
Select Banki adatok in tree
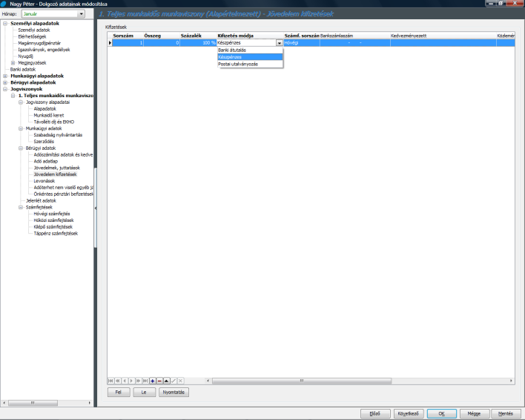[x=23, y=69]
